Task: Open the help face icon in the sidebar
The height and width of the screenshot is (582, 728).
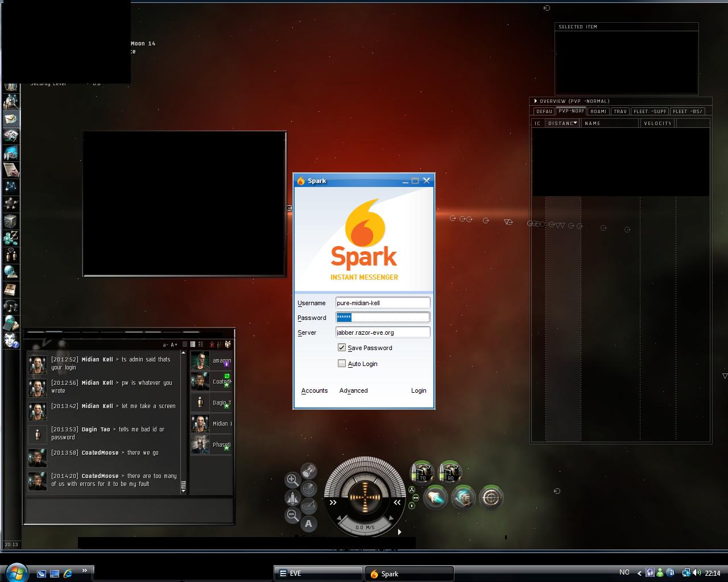Action: 11,340
